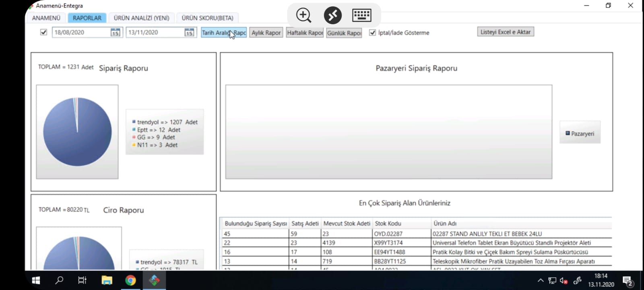Generate the Haftalık Rapor

click(305, 33)
